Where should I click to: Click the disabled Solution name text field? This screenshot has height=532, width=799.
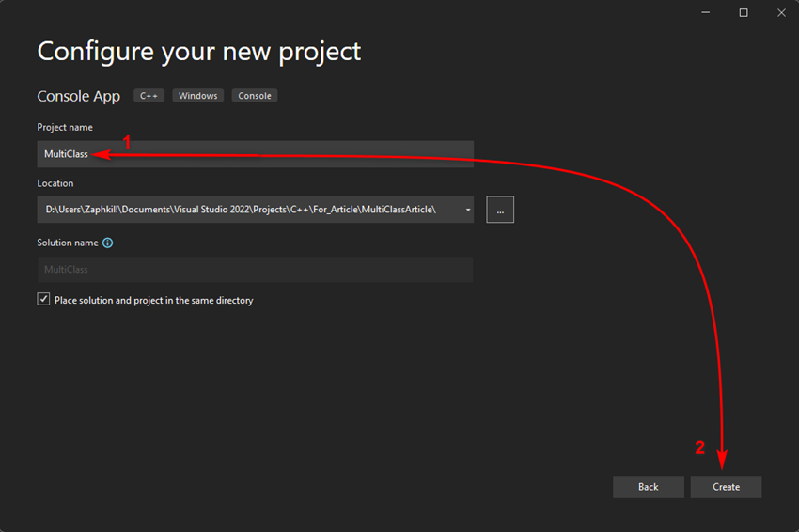255,270
